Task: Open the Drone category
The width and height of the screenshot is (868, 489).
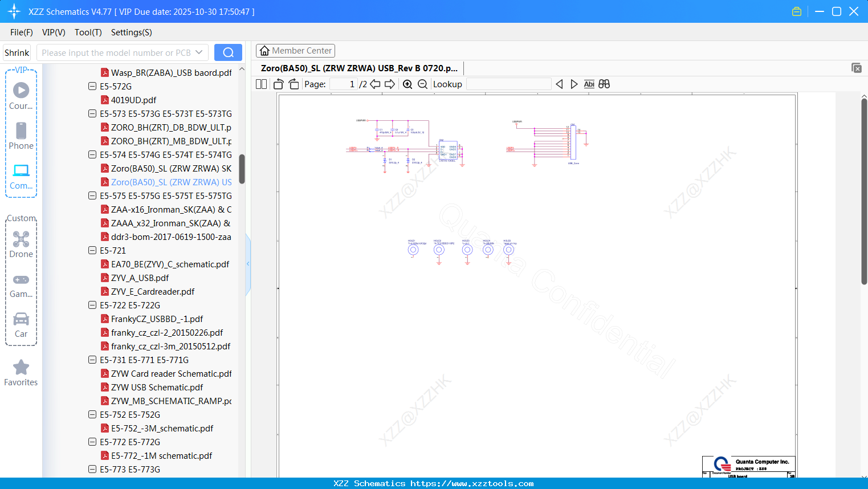Action: 21,244
